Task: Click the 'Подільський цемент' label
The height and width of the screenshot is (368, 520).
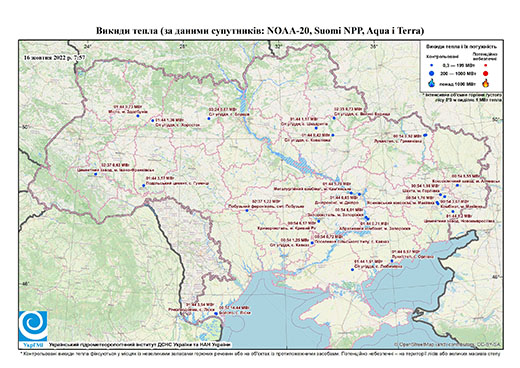Action: pyautogui.click(x=179, y=183)
